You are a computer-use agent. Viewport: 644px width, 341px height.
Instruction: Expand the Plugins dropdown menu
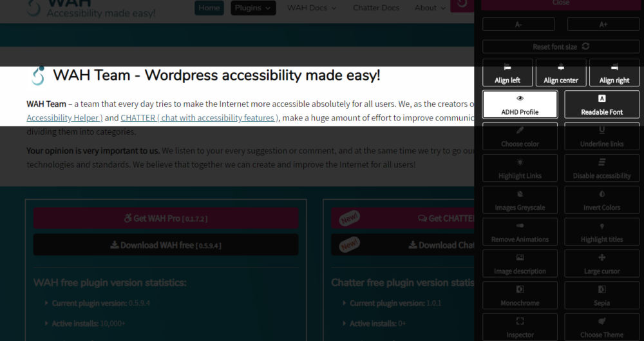(253, 8)
